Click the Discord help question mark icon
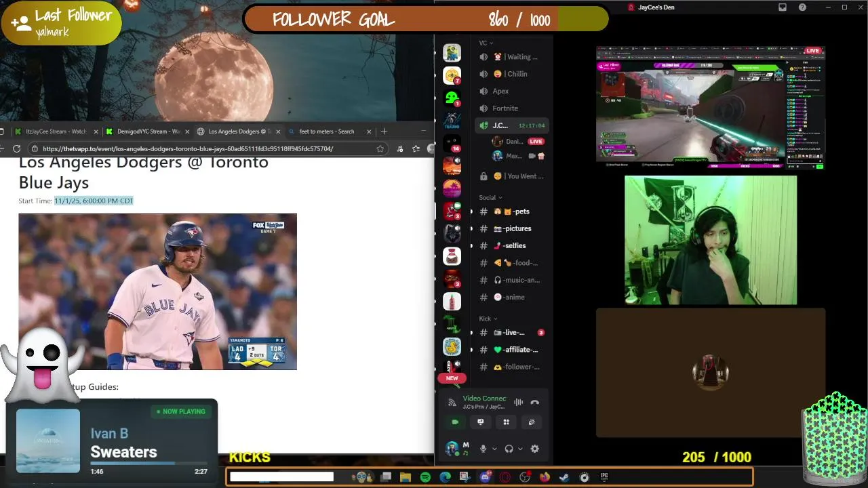The height and width of the screenshot is (488, 868). [x=803, y=7]
